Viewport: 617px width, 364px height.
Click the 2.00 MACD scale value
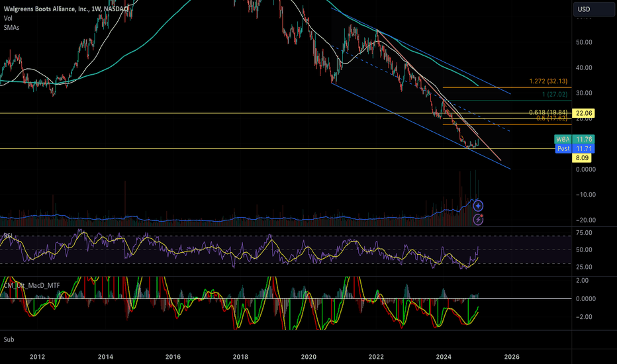point(583,281)
